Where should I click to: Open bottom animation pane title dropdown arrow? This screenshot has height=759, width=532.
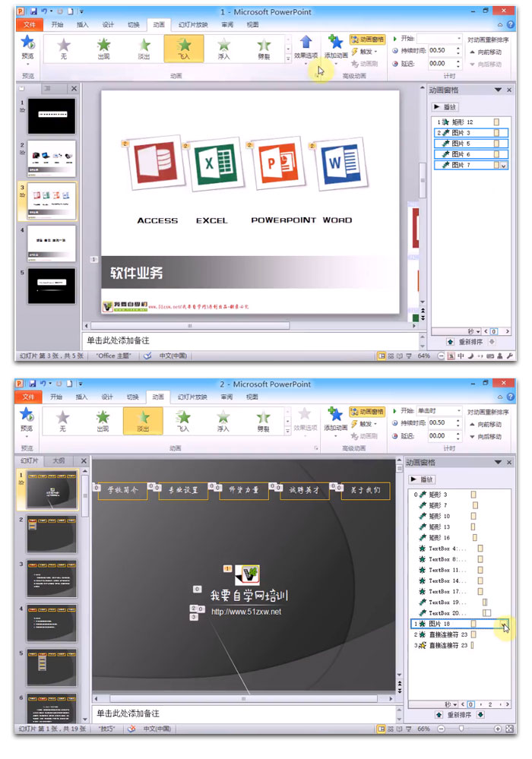point(498,462)
